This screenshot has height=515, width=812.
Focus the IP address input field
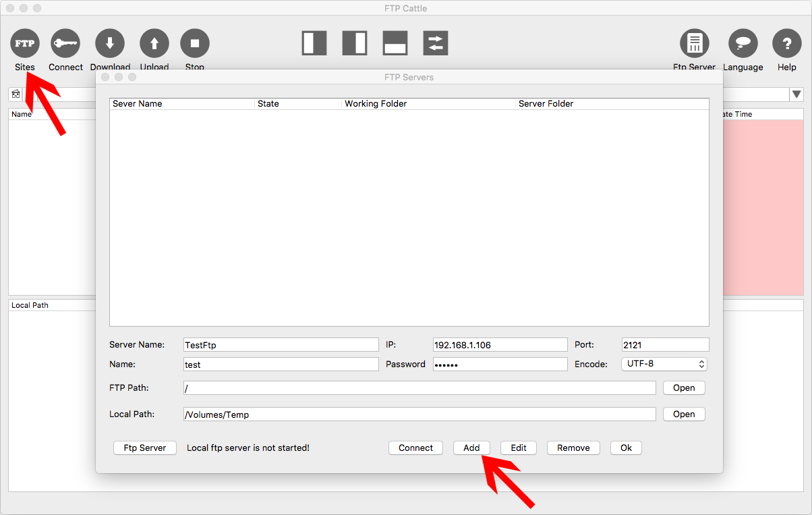point(500,345)
